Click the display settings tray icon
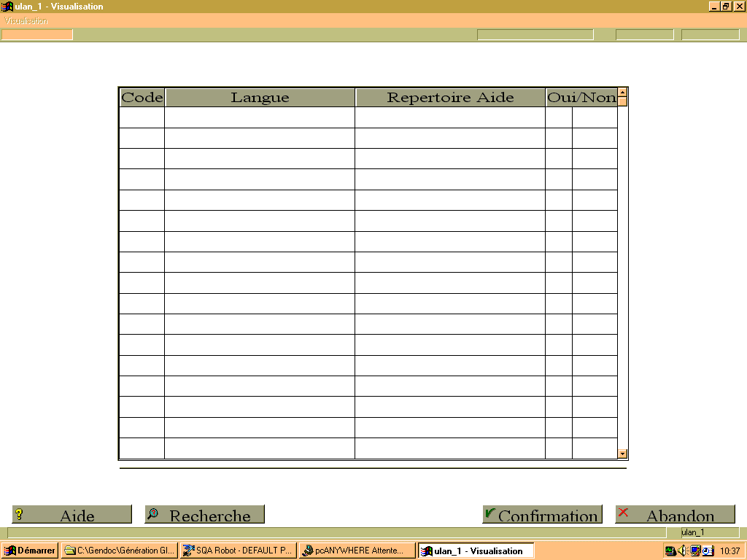 click(x=695, y=551)
